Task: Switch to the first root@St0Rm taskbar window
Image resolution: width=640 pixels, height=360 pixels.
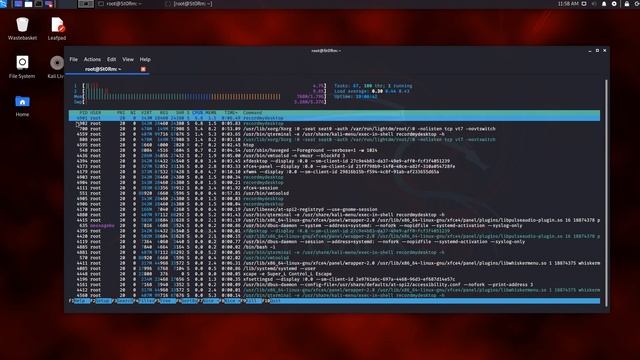Action: point(121,4)
